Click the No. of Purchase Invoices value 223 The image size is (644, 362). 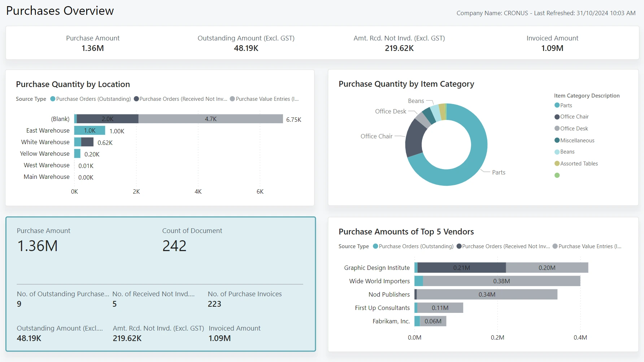click(214, 304)
